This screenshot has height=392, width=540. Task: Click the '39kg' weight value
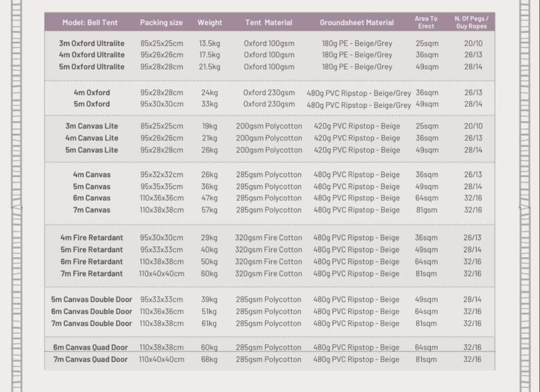(x=209, y=300)
